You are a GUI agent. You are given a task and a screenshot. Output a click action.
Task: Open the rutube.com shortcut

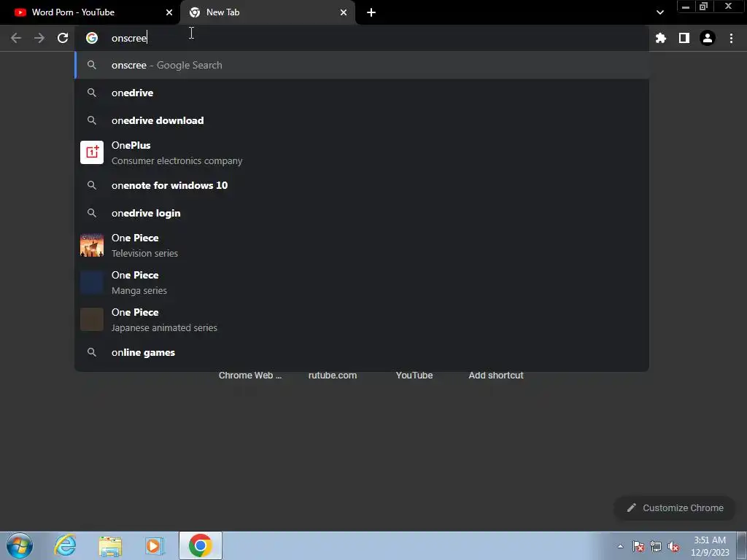[333, 376]
